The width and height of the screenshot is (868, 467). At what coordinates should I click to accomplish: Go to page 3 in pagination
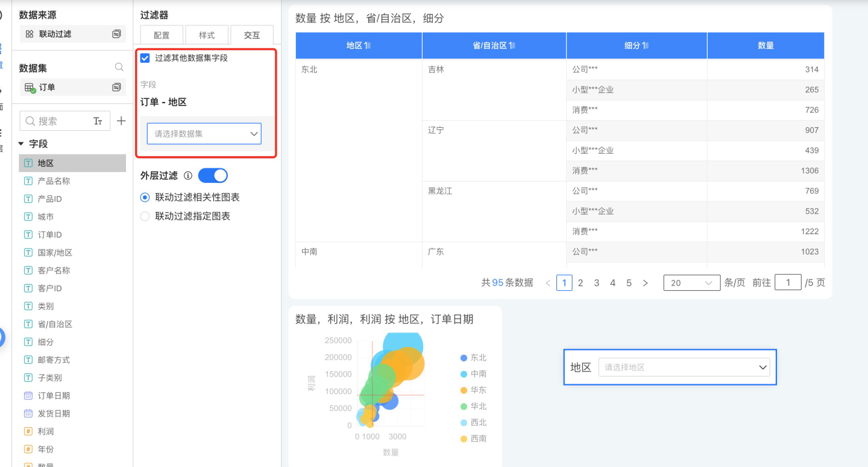[x=597, y=282]
